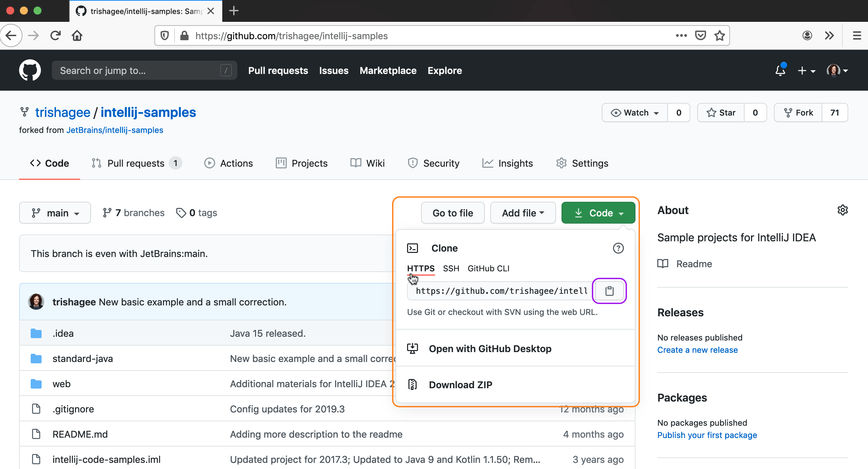
Task: Click the GitHub octocat logo
Action: point(30,70)
